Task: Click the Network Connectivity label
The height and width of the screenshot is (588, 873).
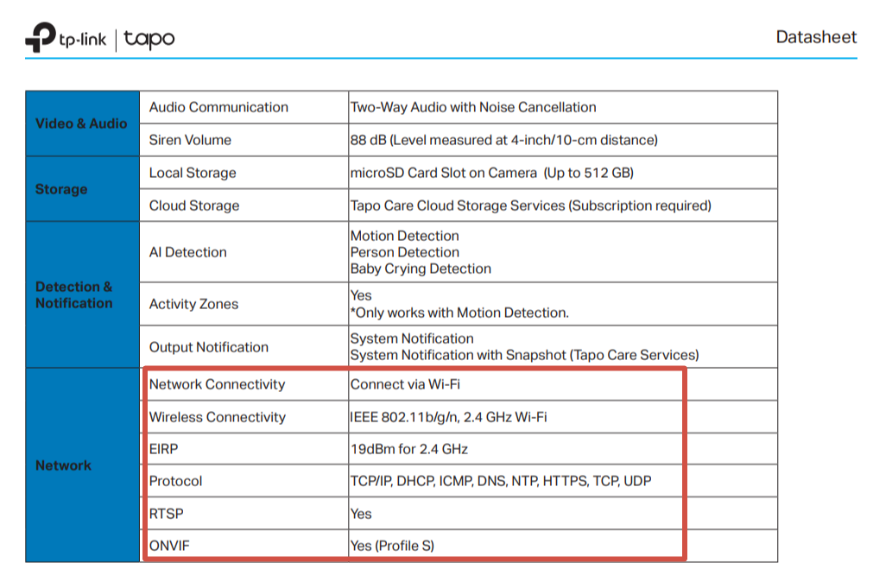Action: pos(217,384)
